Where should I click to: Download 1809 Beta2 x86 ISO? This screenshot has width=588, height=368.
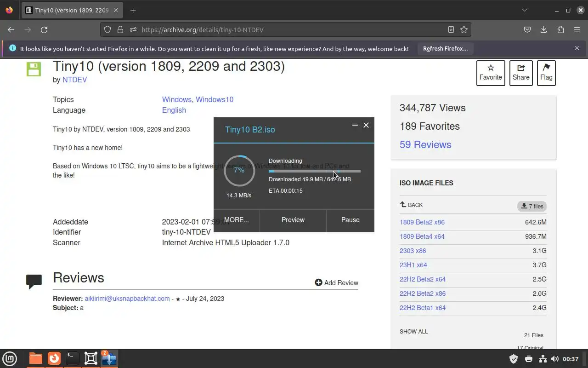click(422, 222)
